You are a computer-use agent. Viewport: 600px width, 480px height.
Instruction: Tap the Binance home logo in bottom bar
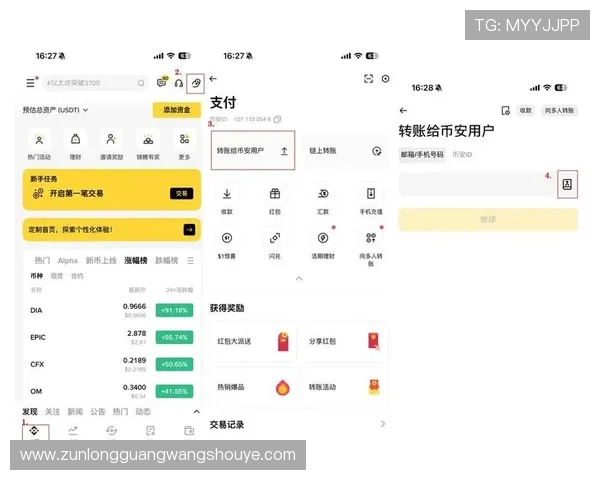[35, 432]
